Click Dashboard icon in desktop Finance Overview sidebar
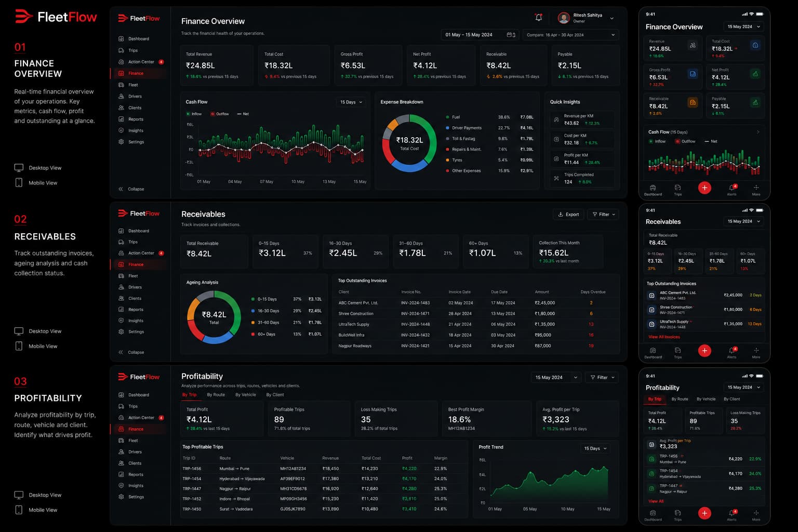The height and width of the screenshot is (532, 798). [121, 39]
